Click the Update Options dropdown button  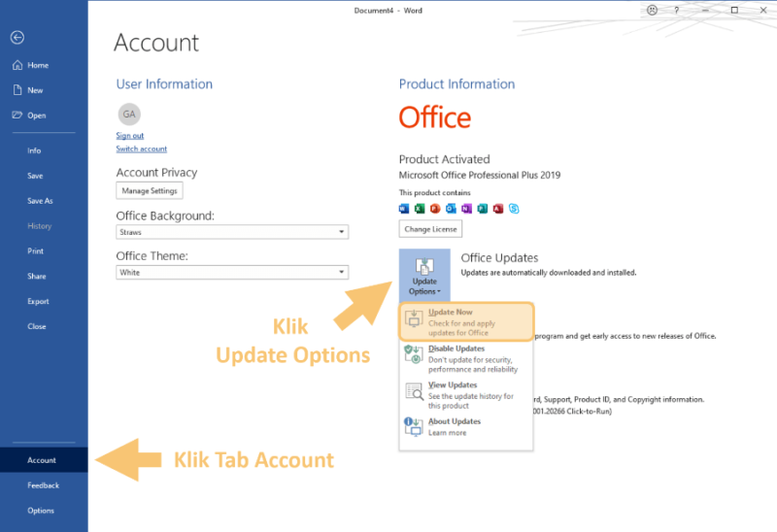pyautogui.click(x=424, y=276)
